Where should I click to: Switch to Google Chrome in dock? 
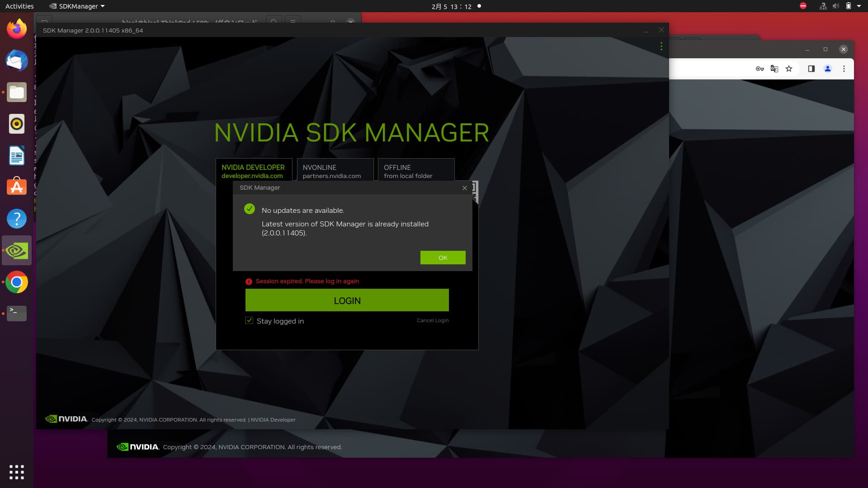[17, 282]
